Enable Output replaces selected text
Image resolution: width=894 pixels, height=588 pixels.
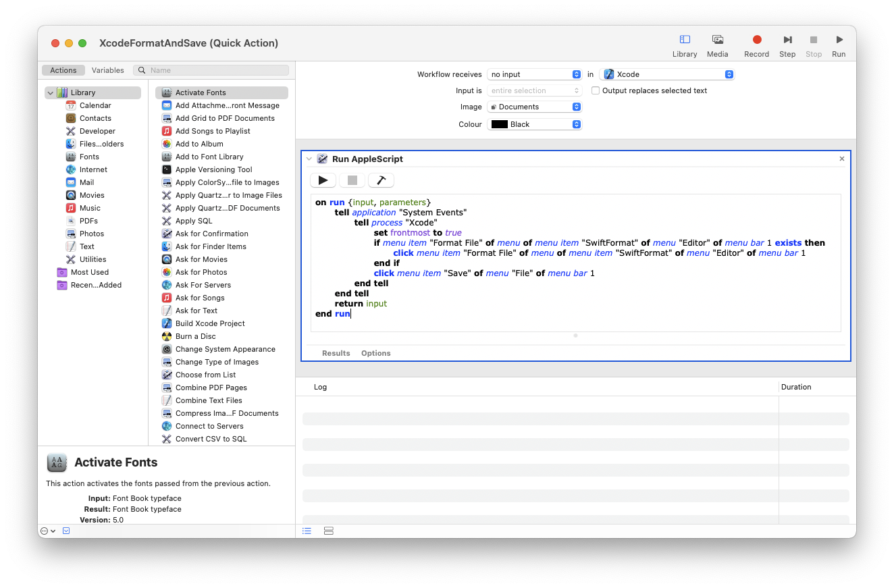coord(595,90)
